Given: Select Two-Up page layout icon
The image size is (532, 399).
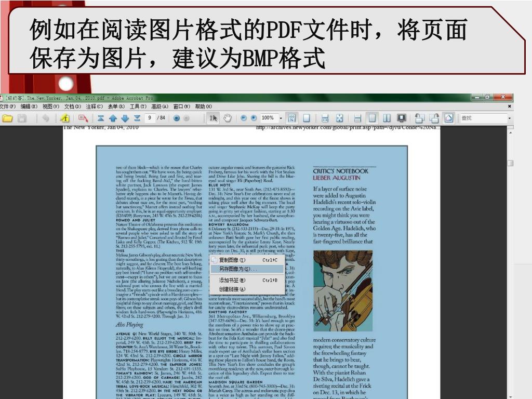Looking at the screenshot, I should pos(387,118).
